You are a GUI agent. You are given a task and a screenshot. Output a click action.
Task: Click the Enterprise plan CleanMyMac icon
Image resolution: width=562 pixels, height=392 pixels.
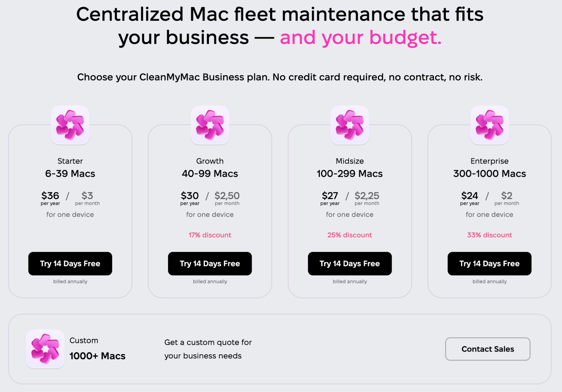point(489,125)
